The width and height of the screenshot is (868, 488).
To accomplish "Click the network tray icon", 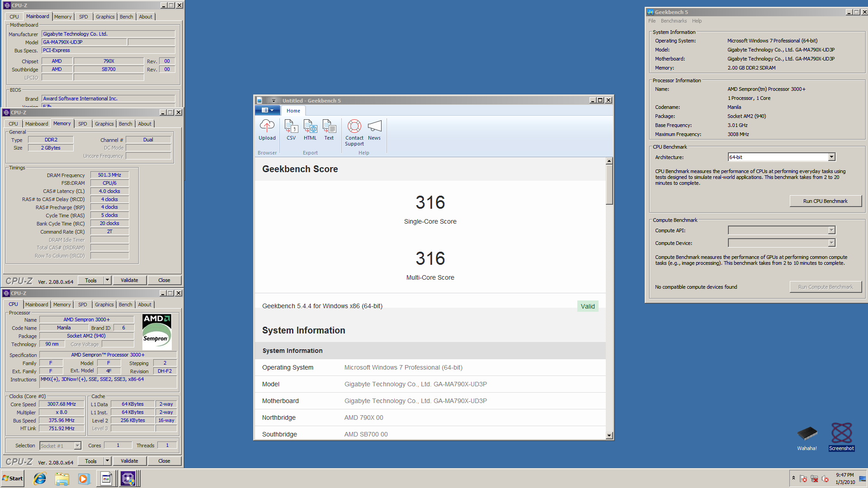I will click(814, 479).
